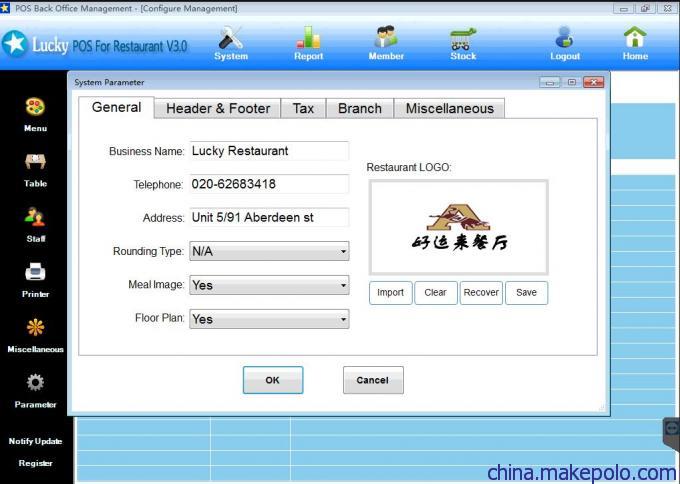
Task: Click Register in sidebar
Action: 35,463
